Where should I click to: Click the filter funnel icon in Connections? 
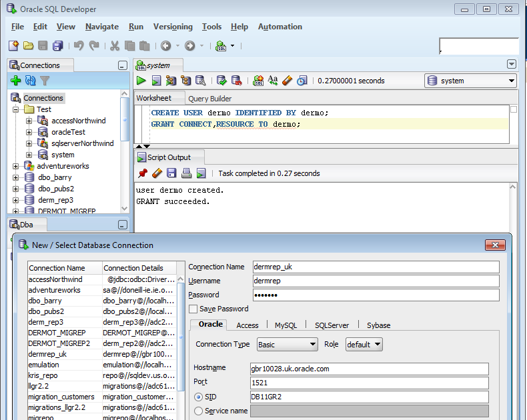point(45,81)
